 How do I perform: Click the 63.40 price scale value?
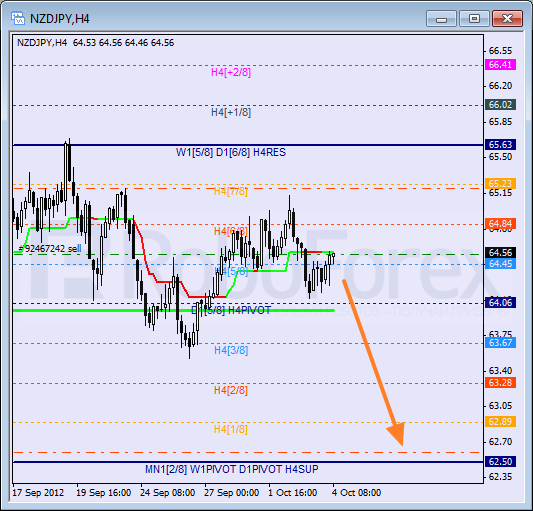pyautogui.click(x=500, y=370)
